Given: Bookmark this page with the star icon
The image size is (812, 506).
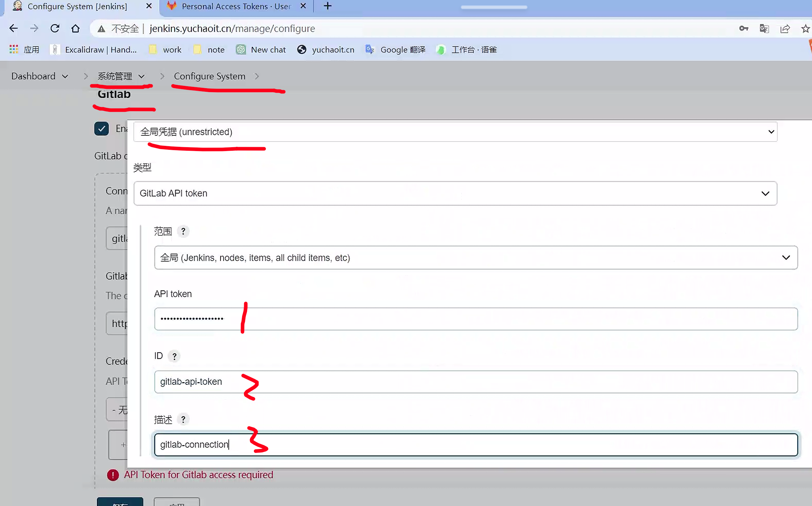Looking at the screenshot, I should [x=805, y=29].
